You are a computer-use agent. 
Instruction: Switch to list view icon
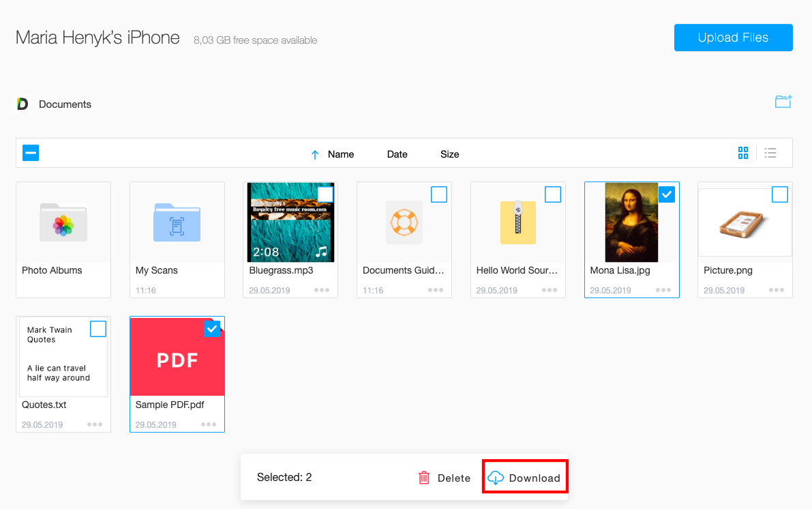click(770, 153)
